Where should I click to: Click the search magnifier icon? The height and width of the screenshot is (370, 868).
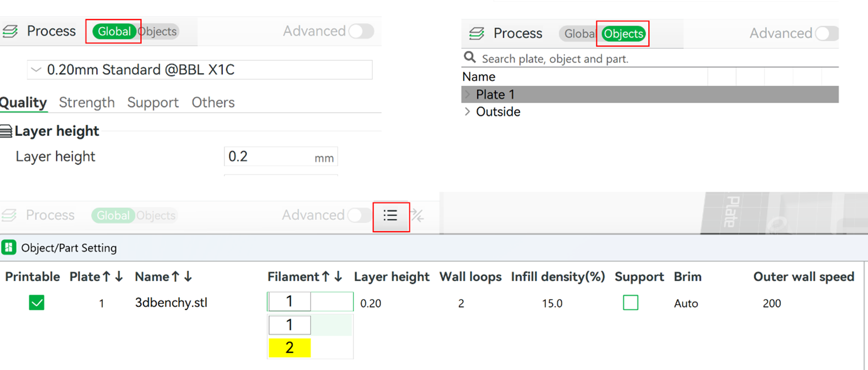click(469, 57)
